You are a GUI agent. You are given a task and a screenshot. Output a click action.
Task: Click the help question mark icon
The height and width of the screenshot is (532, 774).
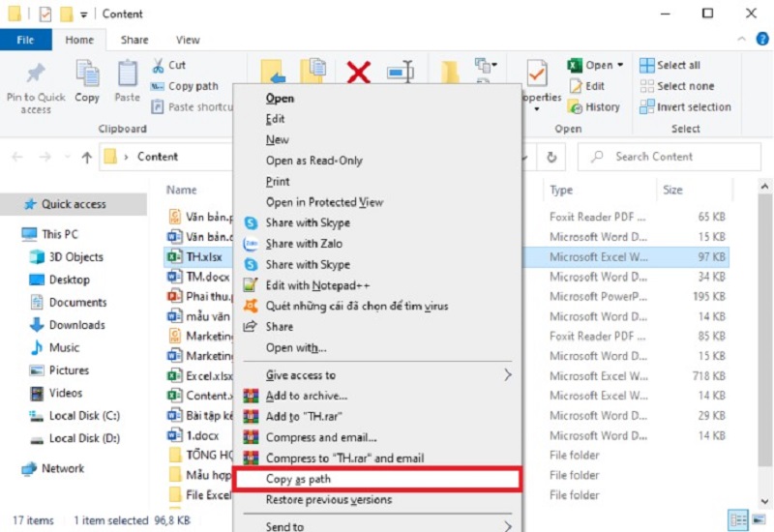tap(762, 39)
